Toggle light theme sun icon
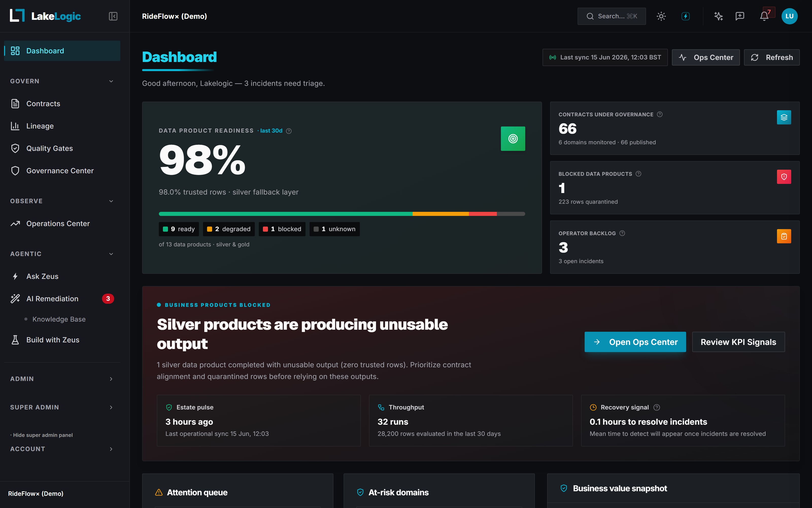 coord(661,16)
